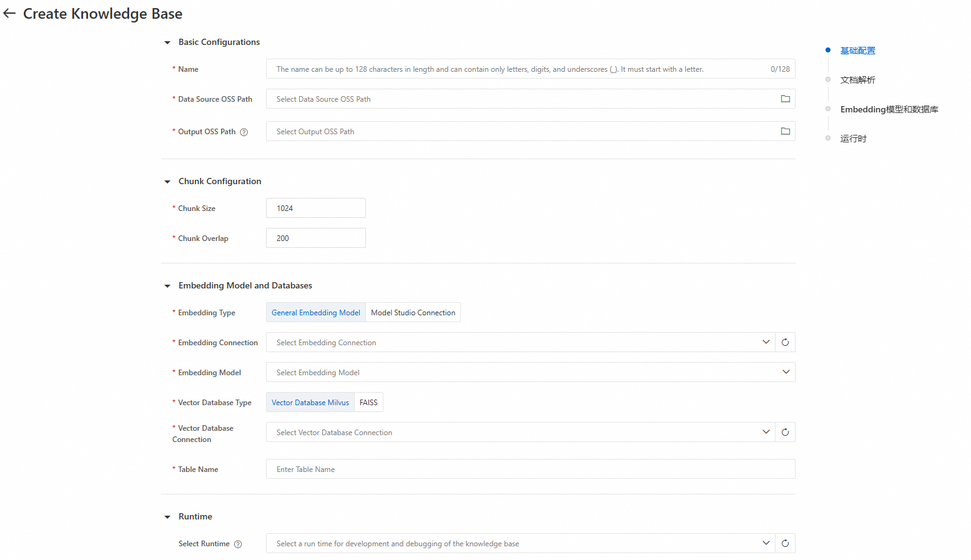Open folder picker for Data Source OSS Path
Viewport: 971px width, 560px height.
click(785, 99)
